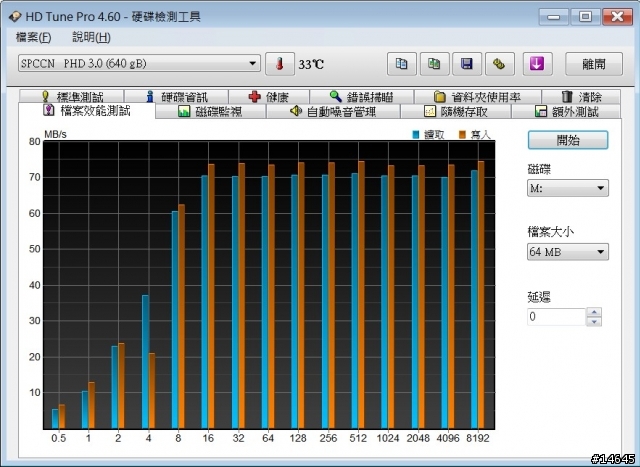Screen dimensions: 640x467
Task: Open the 磁碟 M: drive dropdown
Action: tap(568, 188)
